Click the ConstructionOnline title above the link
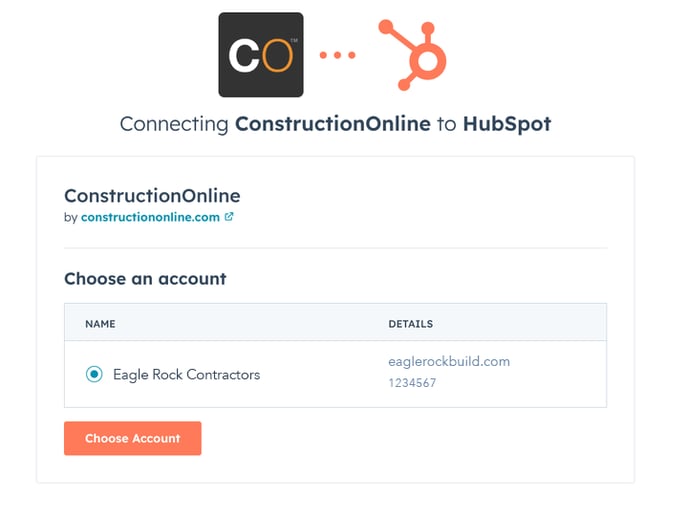Screen dimensions: 688x516 152,196
